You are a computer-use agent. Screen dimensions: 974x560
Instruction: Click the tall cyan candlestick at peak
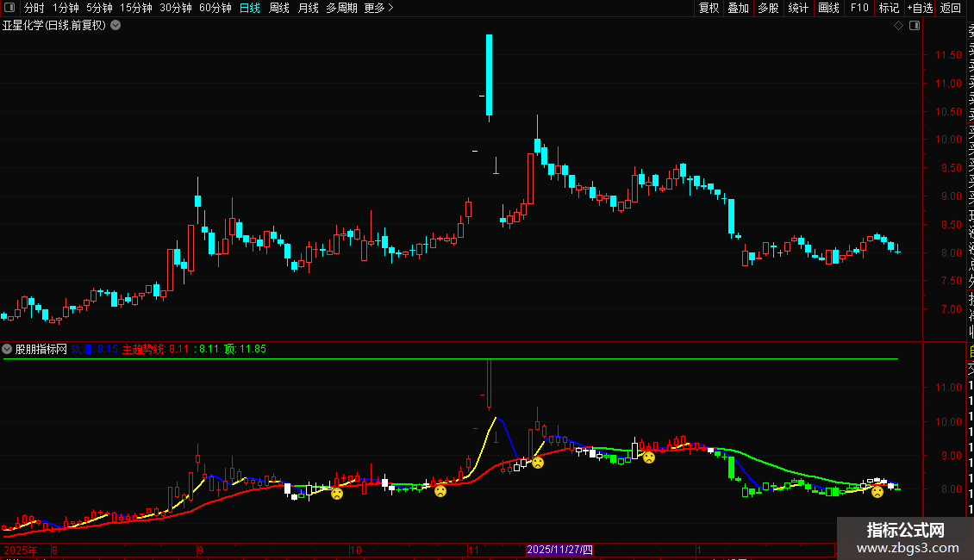(490, 75)
